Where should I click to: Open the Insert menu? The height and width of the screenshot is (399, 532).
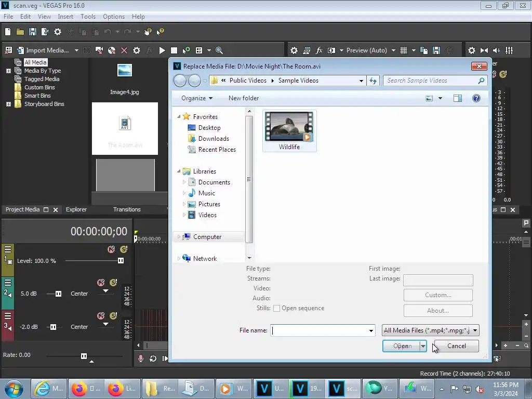[65, 16]
